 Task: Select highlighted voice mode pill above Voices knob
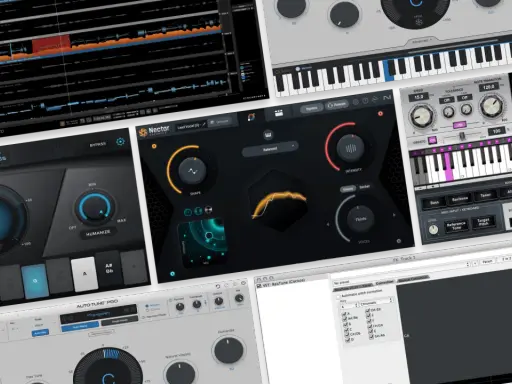click(348, 189)
